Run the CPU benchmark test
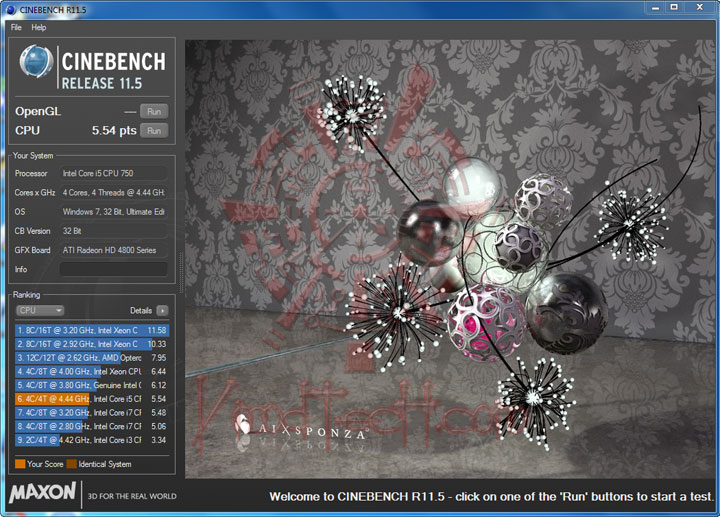Image resolution: width=720 pixels, height=517 pixels. coord(154,131)
